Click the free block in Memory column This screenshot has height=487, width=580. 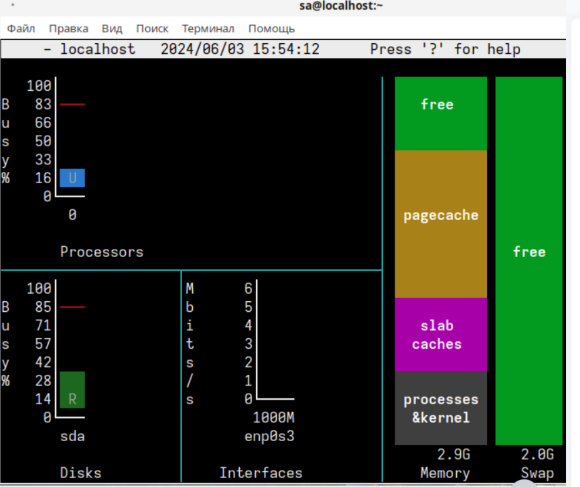tap(441, 114)
